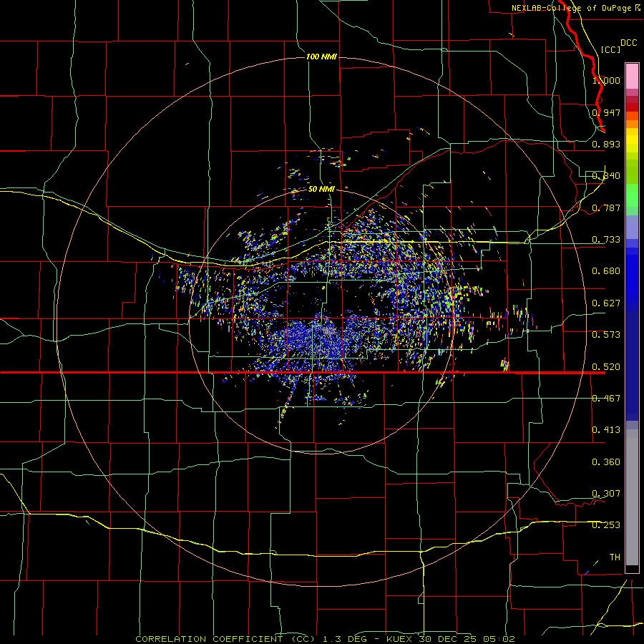Viewport: 644px width, 644px height.
Task: Click the TH label near the legend bottom
Action: 615,557
